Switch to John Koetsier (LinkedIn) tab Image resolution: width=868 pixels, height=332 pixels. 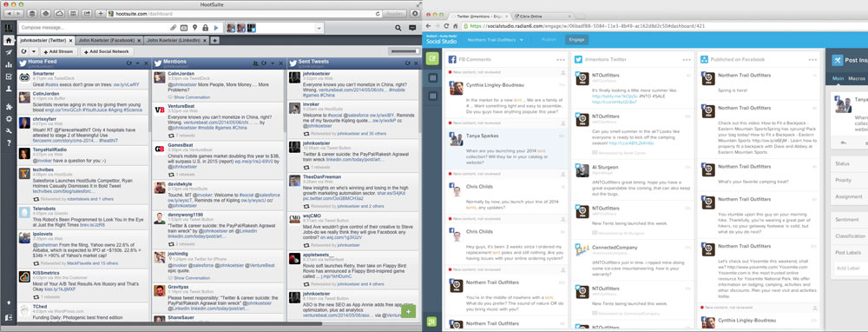pyautogui.click(x=176, y=41)
